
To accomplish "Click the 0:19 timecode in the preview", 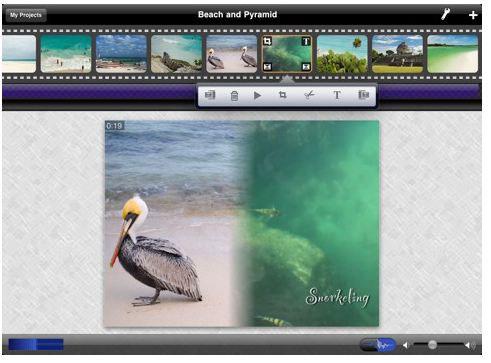I will [114, 126].
